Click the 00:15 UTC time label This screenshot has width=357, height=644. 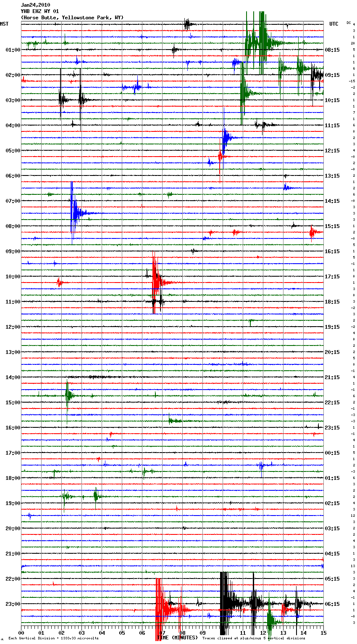point(332,453)
